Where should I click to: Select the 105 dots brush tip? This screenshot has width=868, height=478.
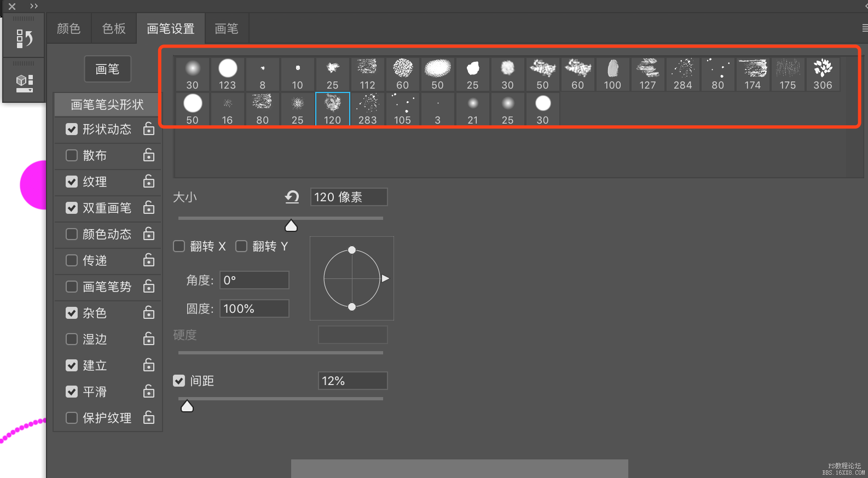tap(403, 109)
